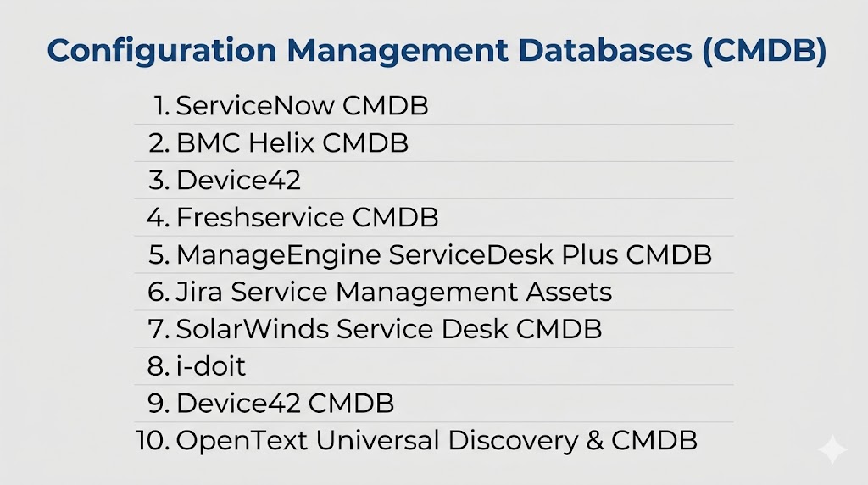
Task: Click the number 1 list marker
Action: click(161, 106)
